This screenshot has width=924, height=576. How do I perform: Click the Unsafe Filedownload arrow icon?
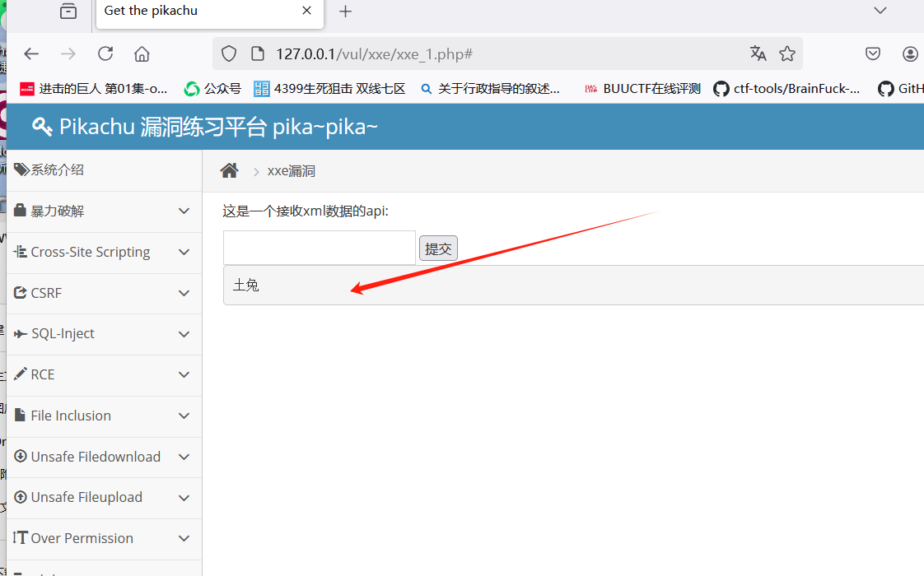[20, 456]
